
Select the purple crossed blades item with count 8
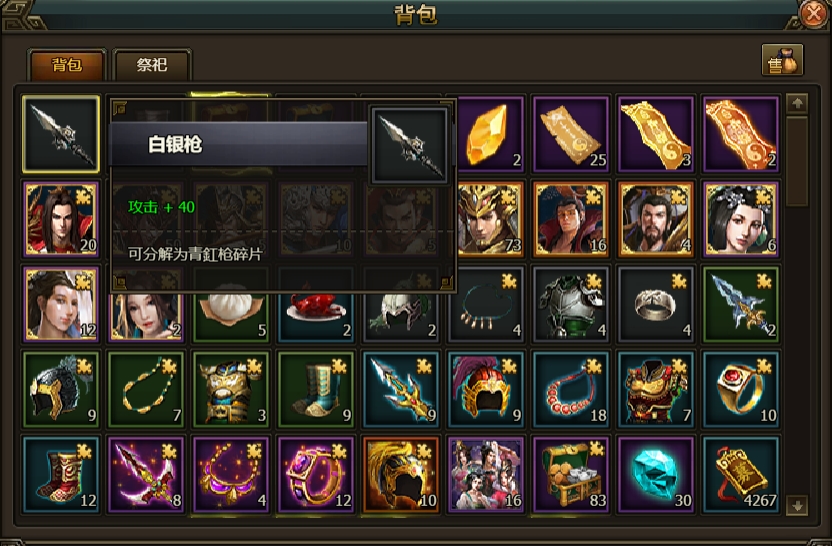tap(146, 474)
